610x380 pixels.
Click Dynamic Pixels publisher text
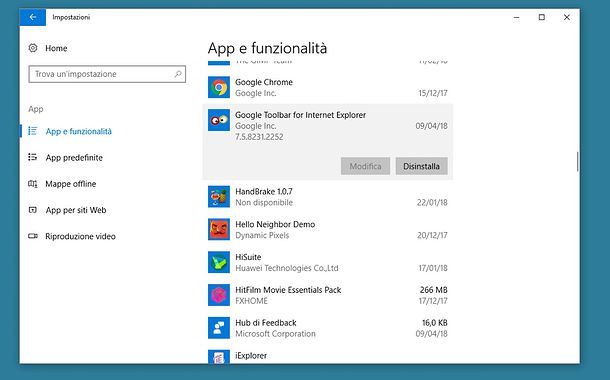262,235
